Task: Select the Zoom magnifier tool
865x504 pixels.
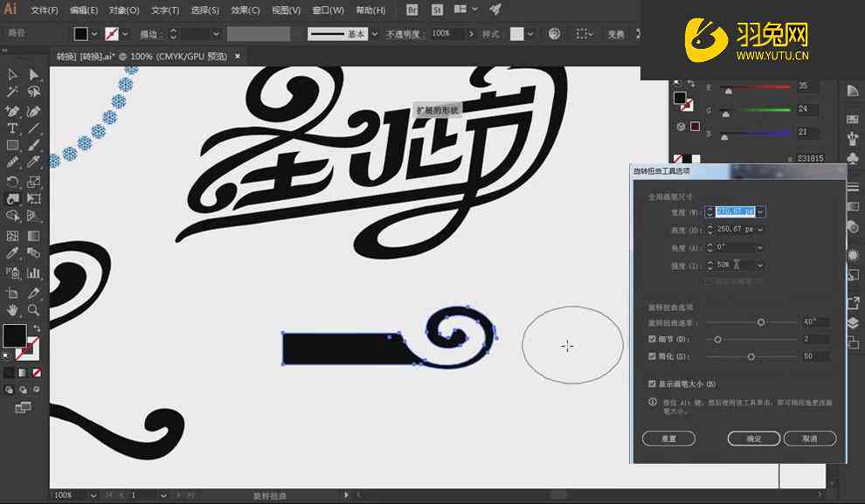Action: (34, 310)
